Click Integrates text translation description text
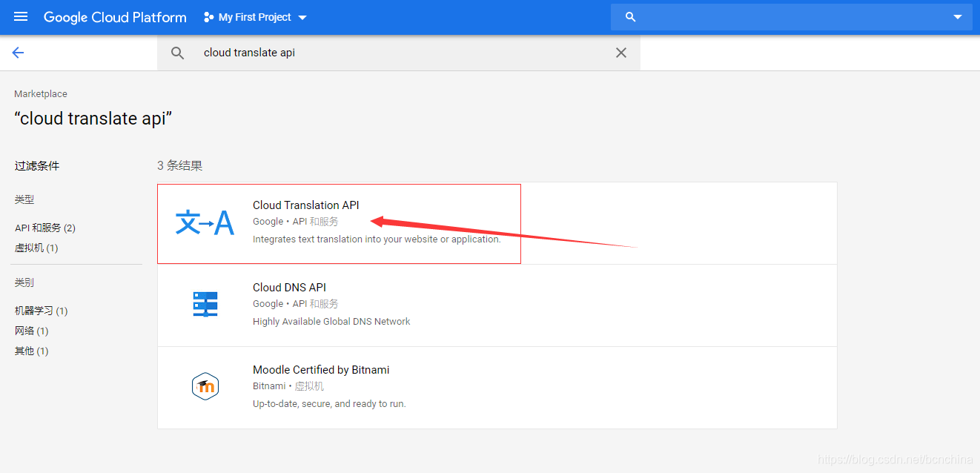 click(x=377, y=239)
